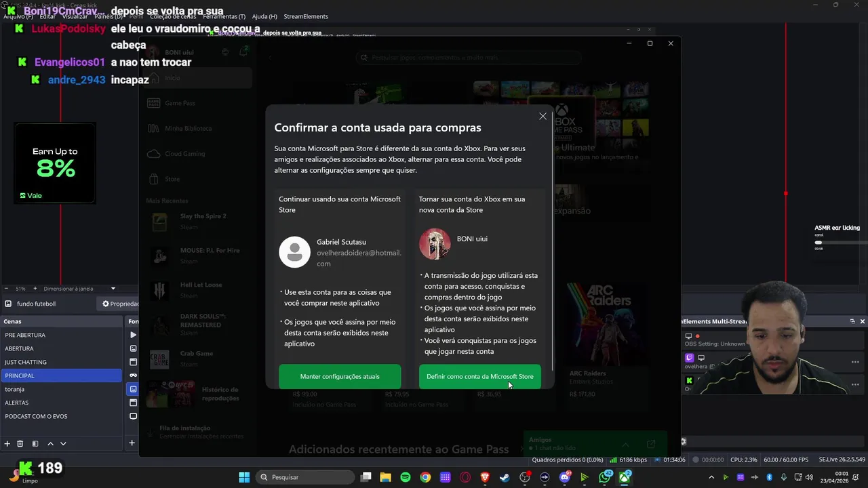
Task: Open StreamElements menu in OBS
Action: point(306,16)
